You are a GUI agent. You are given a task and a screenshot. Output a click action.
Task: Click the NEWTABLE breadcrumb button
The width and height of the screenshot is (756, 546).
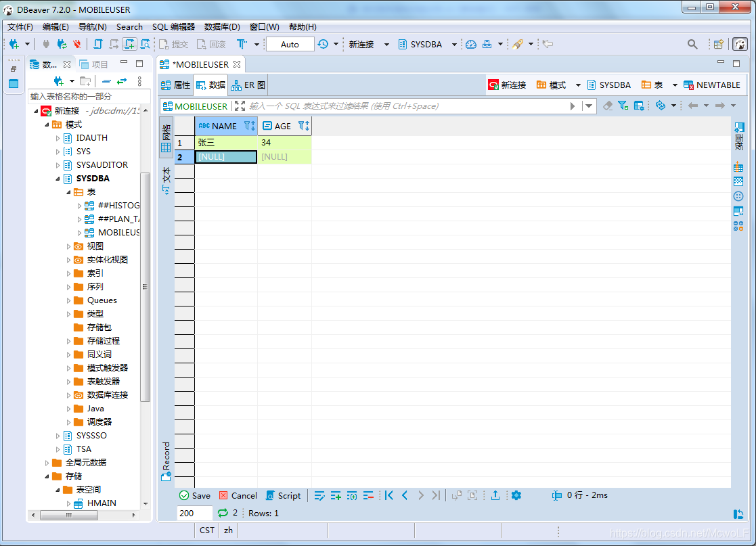click(x=712, y=85)
